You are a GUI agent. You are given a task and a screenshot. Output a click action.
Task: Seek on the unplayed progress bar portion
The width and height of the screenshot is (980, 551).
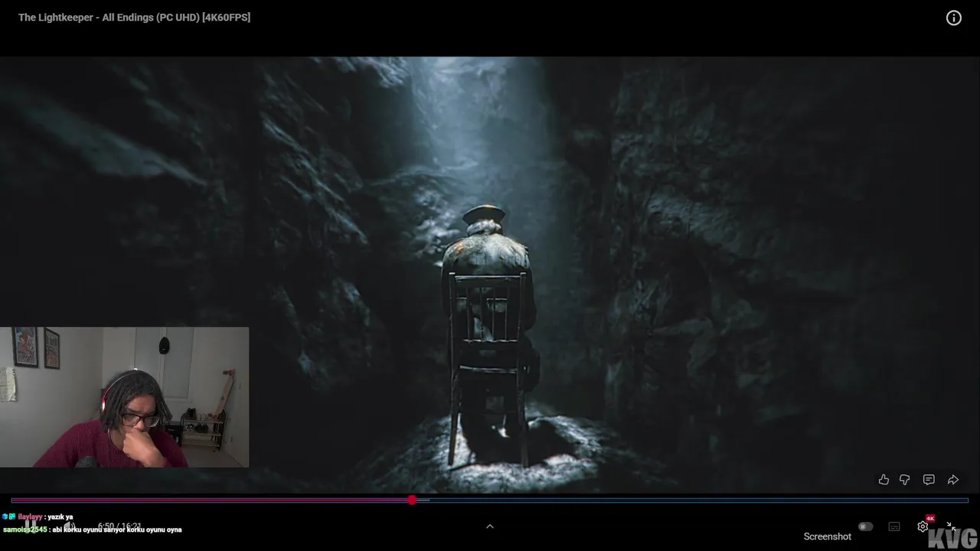693,500
